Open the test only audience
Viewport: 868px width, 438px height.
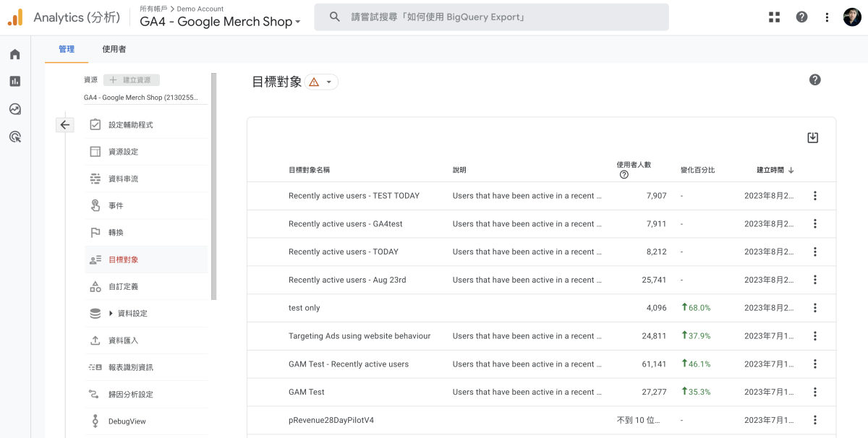coord(304,308)
